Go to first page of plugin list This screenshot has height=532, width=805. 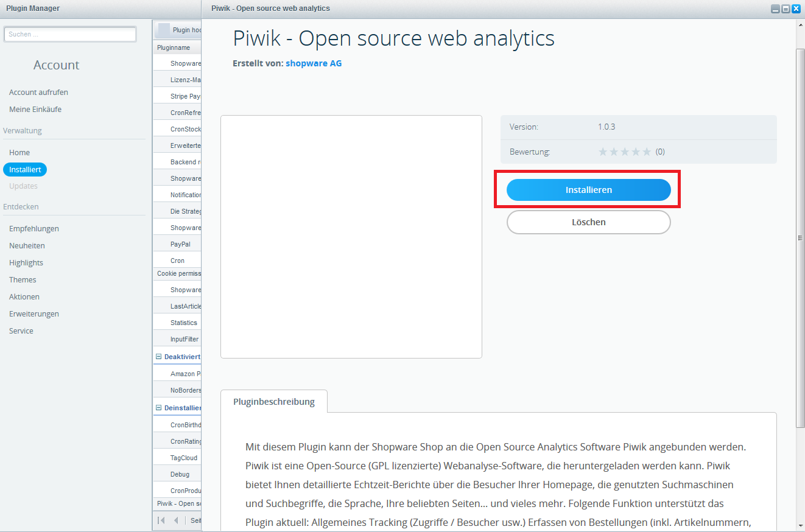pos(161,520)
